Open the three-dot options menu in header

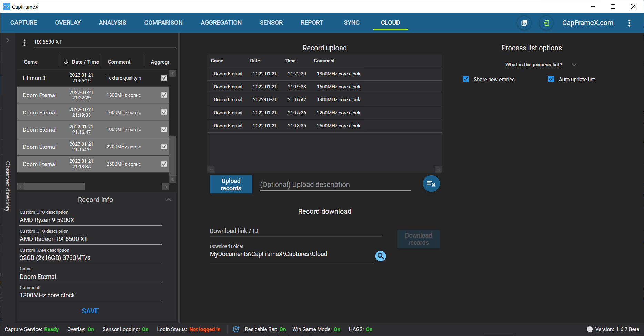pos(629,23)
